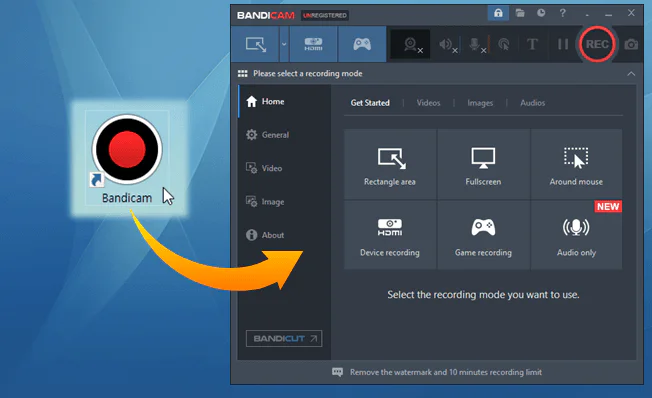Open the scheduled recording clock icon
652x398 pixels.
coord(541,13)
